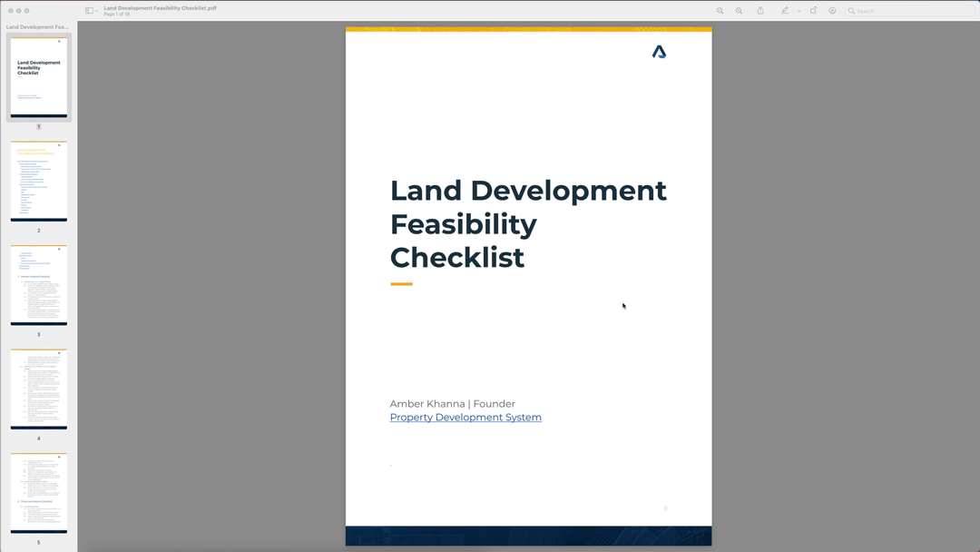Click the magnifier in the Search field

(852, 10)
